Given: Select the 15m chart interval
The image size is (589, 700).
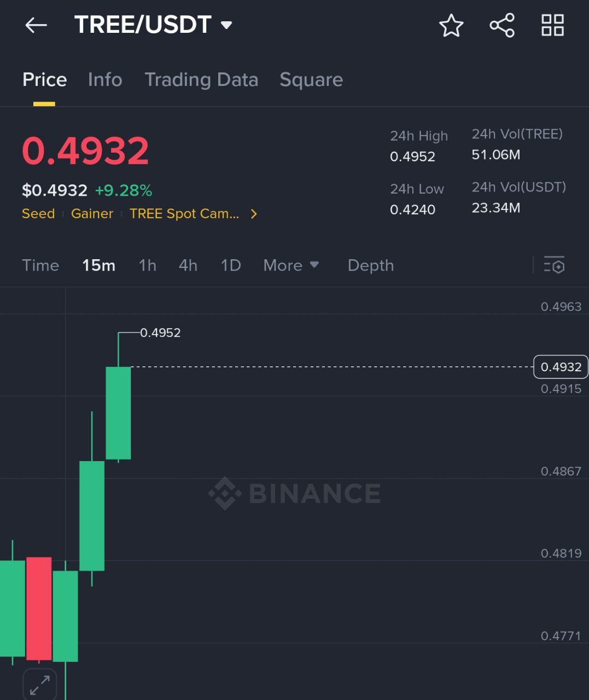Looking at the screenshot, I should (x=98, y=265).
